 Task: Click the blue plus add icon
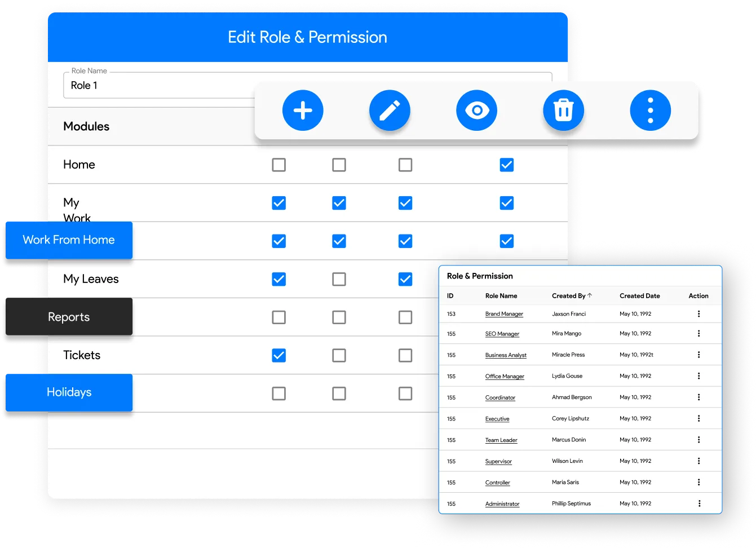(x=303, y=111)
